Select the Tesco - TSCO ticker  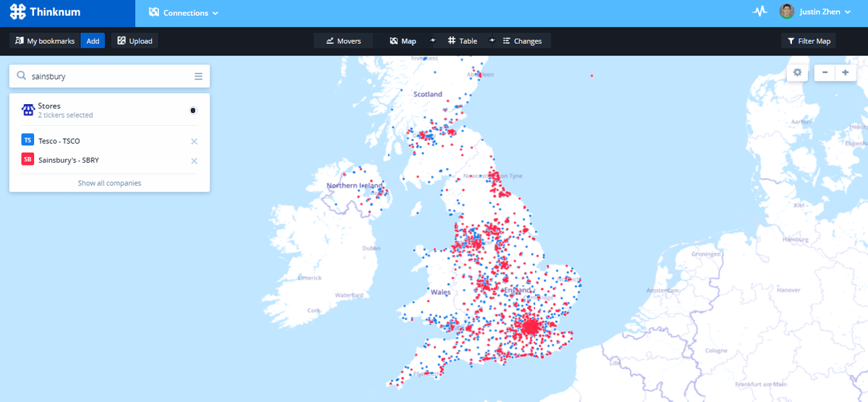(x=59, y=140)
